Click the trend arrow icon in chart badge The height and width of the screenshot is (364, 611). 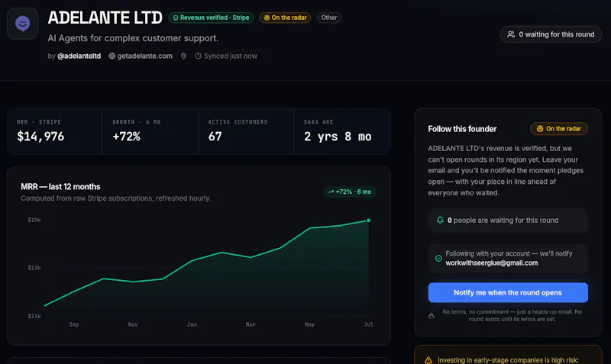coord(331,192)
